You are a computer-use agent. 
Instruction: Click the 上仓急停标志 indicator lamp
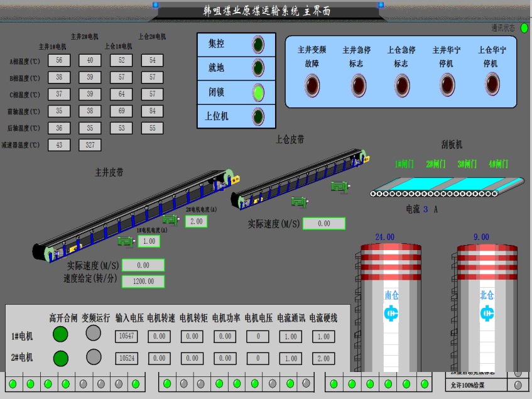[x=402, y=84]
